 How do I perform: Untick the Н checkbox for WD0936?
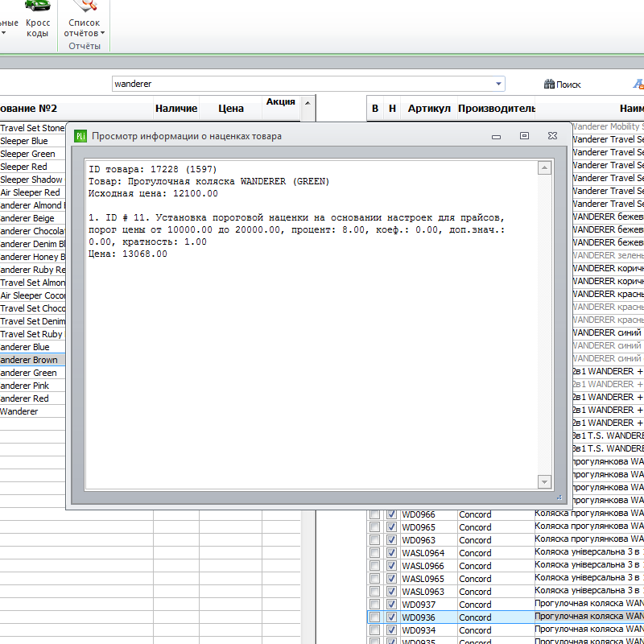(x=391, y=617)
